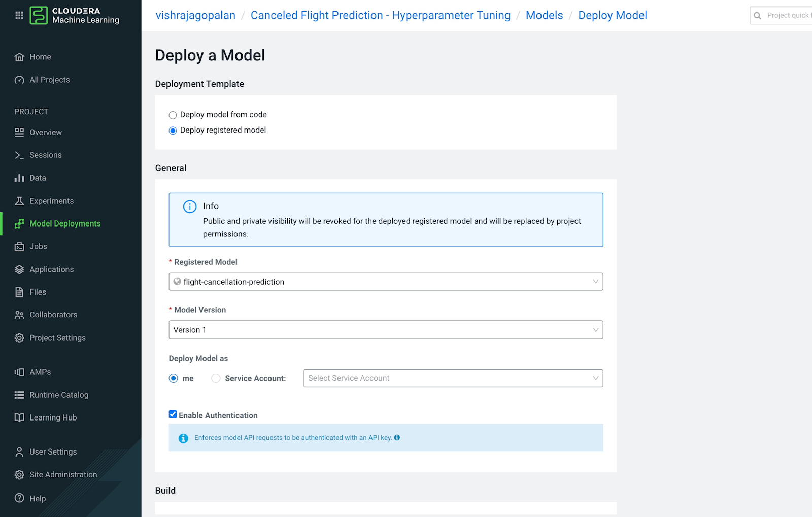The image size is (812, 517).
Task: Select the Service Account radio button
Action: (216, 378)
